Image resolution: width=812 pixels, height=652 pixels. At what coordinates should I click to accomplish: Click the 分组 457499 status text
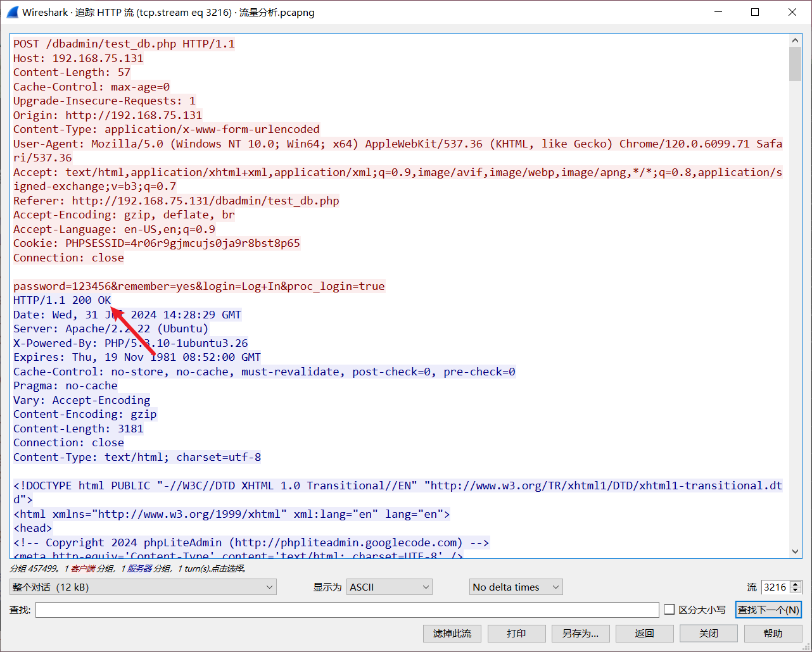coord(34,568)
